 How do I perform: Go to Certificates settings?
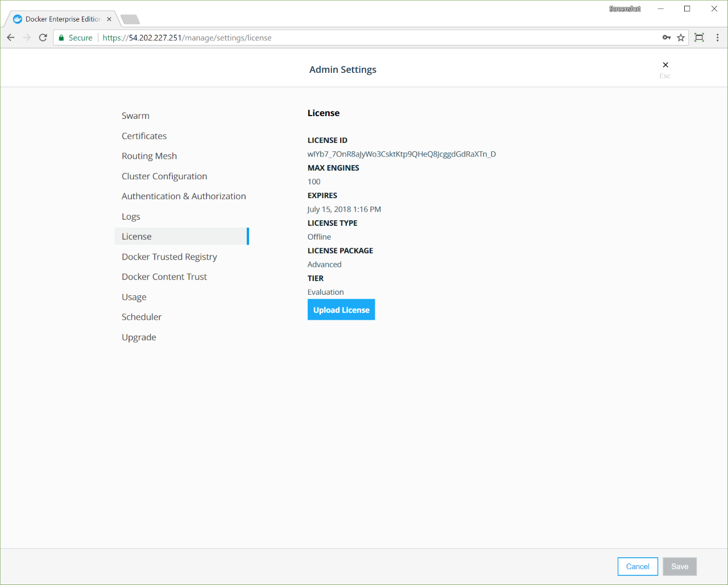coord(144,136)
